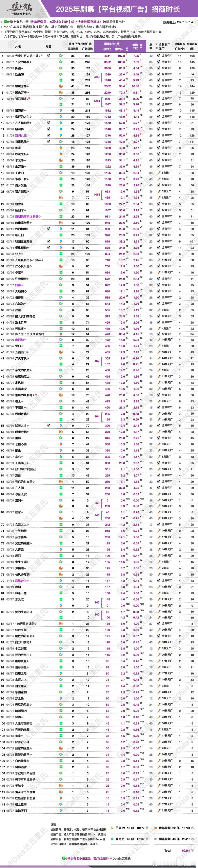Click the 腾讯视频 43部 25416 legend entry

pyautogui.click(x=174, y=839)
